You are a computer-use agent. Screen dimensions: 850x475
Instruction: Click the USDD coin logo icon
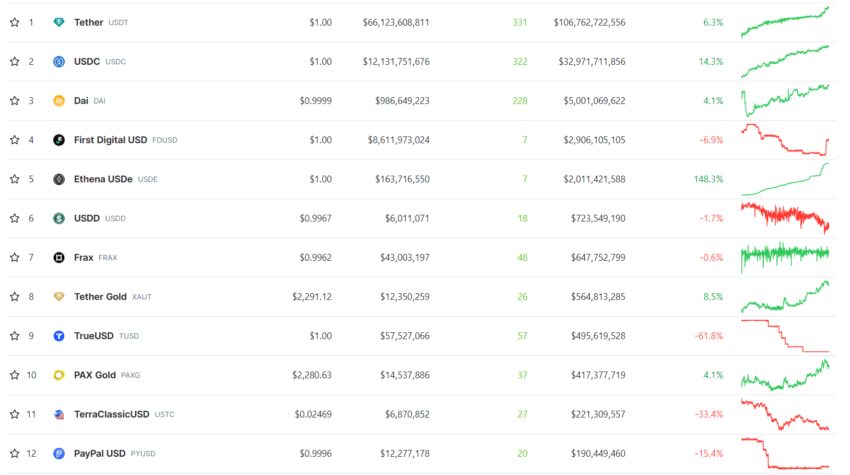coord(59,218)
